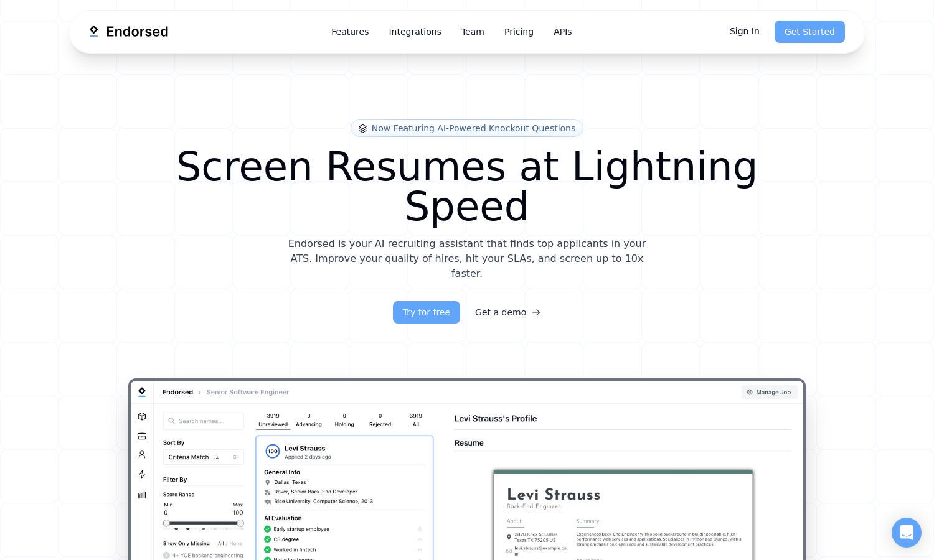Click the Endorsed logo in the top navigation

(x=129, y=32)
